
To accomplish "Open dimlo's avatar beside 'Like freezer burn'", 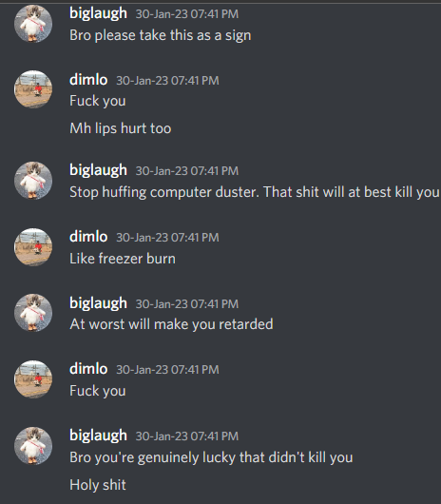I will 33,247.
